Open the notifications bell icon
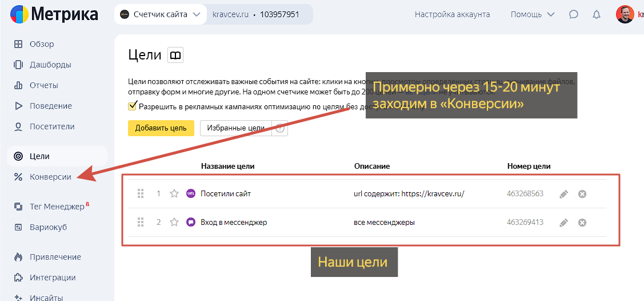The width and height of the screenshot is (644, 301). point(597,14)
